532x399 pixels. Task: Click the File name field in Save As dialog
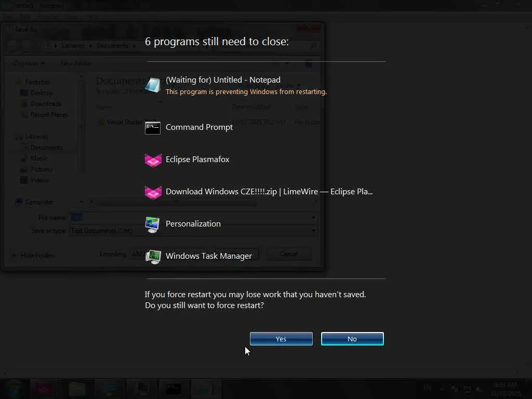click(193, 218)
